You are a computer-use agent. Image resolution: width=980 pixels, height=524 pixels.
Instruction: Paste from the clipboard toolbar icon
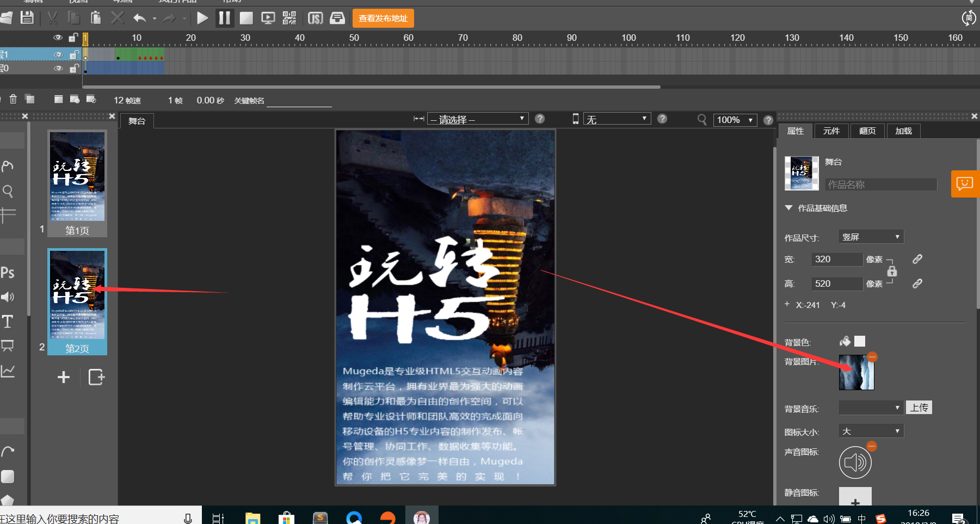pos(96,18)
